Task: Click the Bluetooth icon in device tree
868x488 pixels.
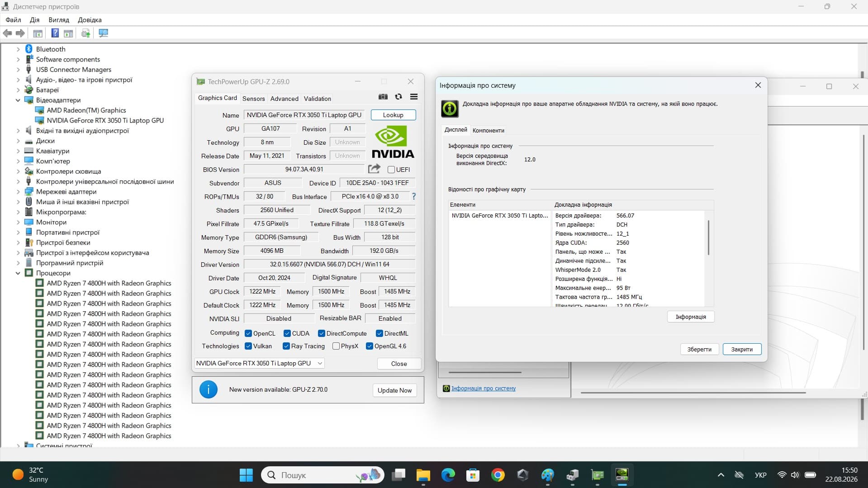Action: [29, 49]
